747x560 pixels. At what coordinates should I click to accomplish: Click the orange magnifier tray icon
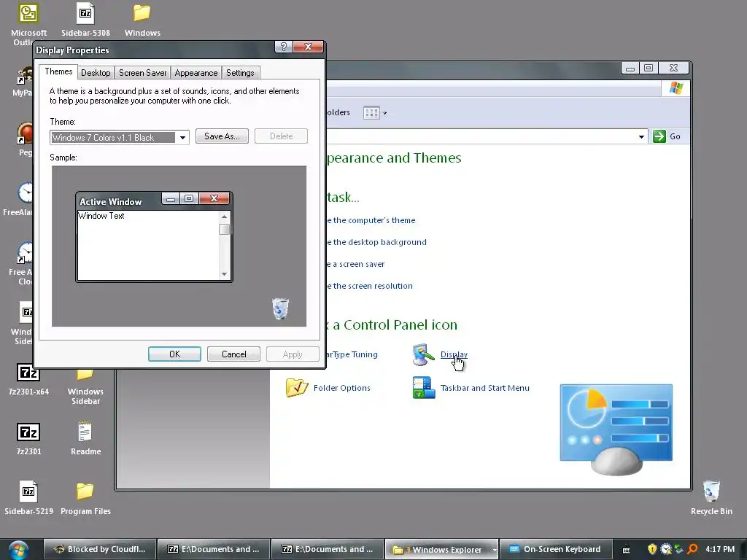click(x=692, y=549)
